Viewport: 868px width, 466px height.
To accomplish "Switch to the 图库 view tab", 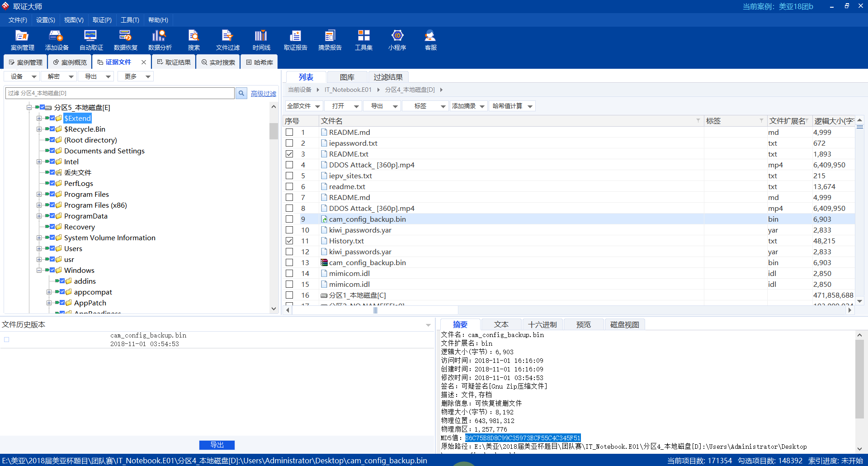I will click(347, 77).
